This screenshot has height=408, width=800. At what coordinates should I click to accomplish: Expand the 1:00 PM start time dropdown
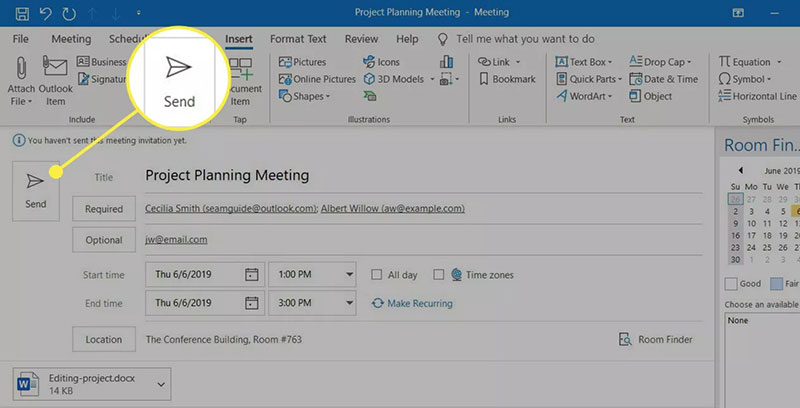click(349, 274)
